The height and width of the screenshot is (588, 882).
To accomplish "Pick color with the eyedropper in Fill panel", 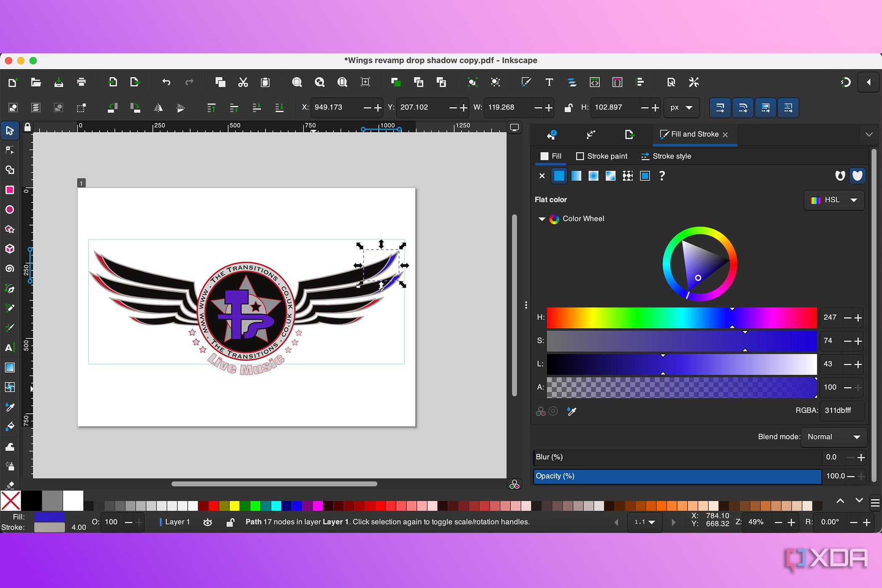I will 572,411.
